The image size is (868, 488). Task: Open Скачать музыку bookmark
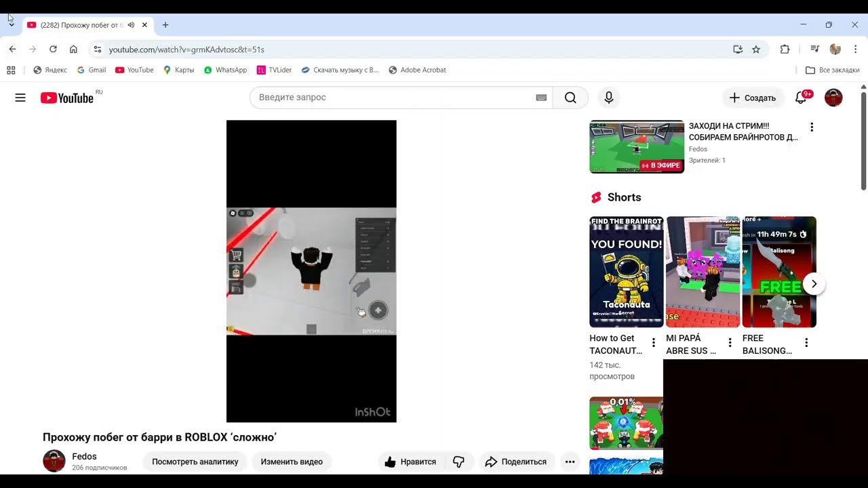click(x=340, y=70)
